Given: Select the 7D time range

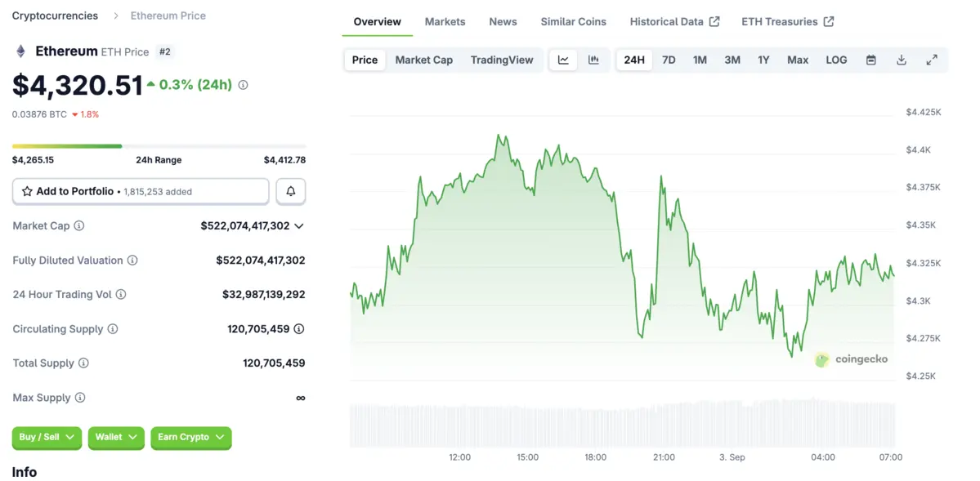Looking at the screenshot, I should pos(669,60).
